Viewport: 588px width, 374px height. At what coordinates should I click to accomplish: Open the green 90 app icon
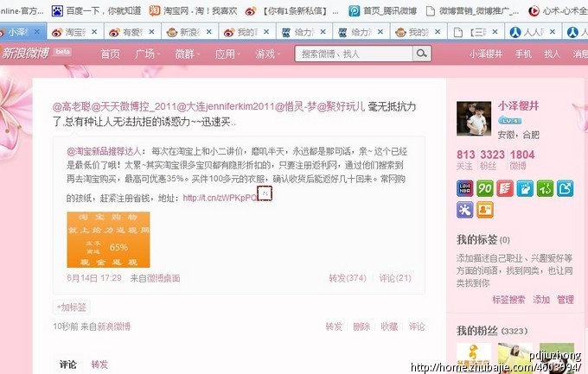point(484,188)
